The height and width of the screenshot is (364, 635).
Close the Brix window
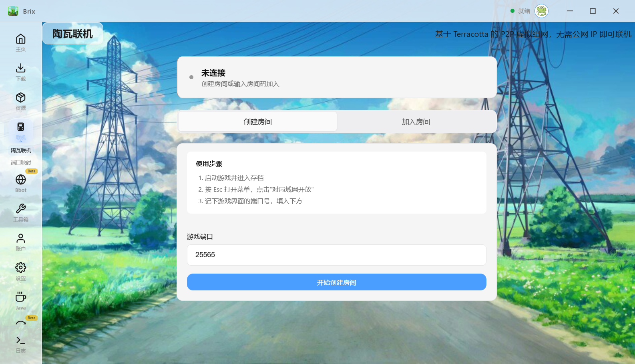[616, 11]
